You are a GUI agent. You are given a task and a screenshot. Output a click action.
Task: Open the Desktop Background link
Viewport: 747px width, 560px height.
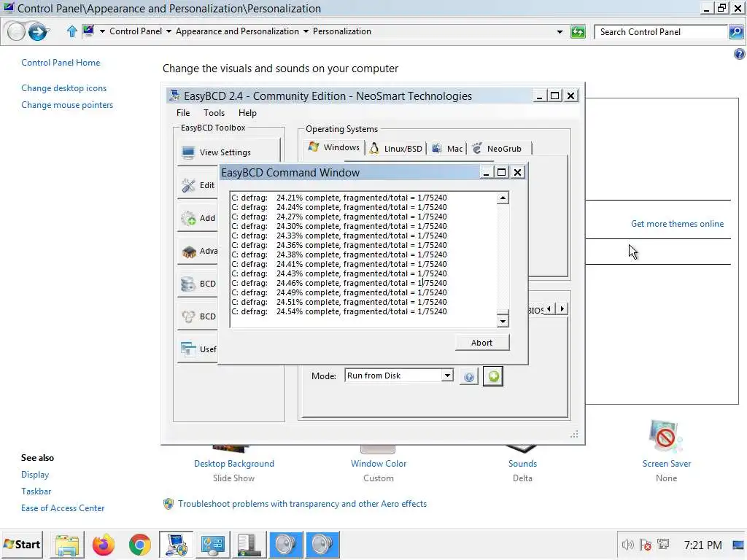pos(234,464)
